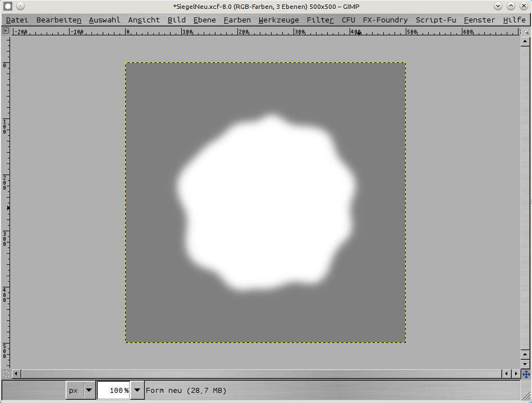Screen dimensions: 532x403
Task: Toggle the Quick Mask button at bottom left
Action: pyautogui.click(x=6, y=374)
